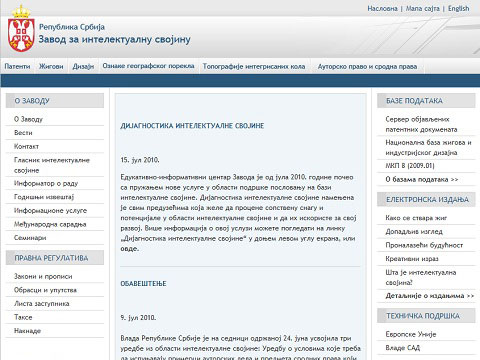Screen dimensions: 480x360
Task: Click the БАЗЕ ПОДАТАКА section header
Action: [x=426, y=101]
